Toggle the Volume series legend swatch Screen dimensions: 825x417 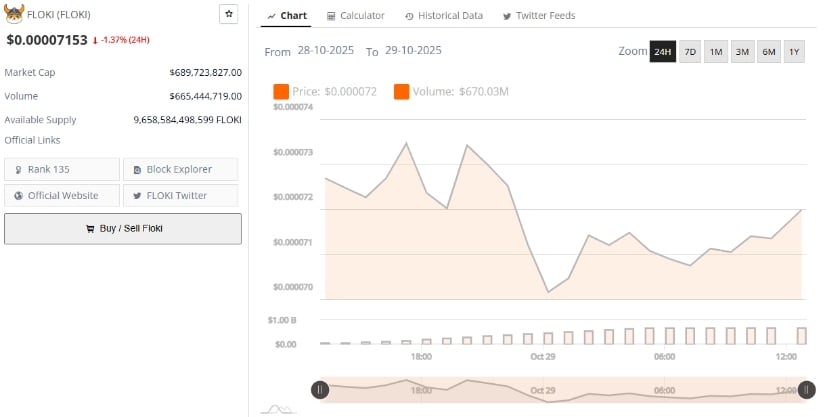[x=401, y=92]
